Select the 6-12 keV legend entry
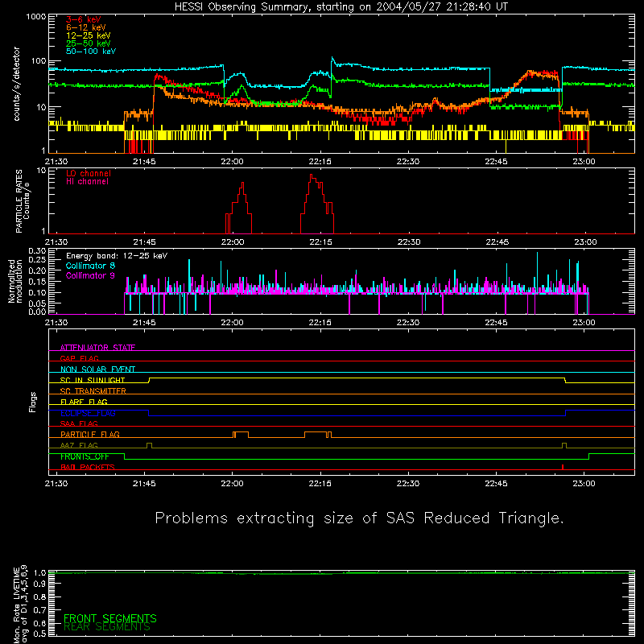Image resolution: width=644 pixels, height=644 pixels. (86, 27)
